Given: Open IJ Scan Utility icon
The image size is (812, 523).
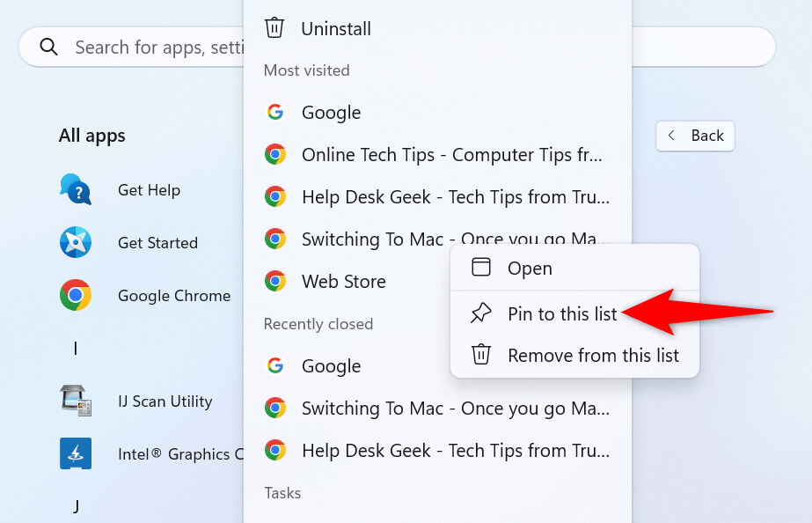Looking at the screenshot, I should point(76,401).
